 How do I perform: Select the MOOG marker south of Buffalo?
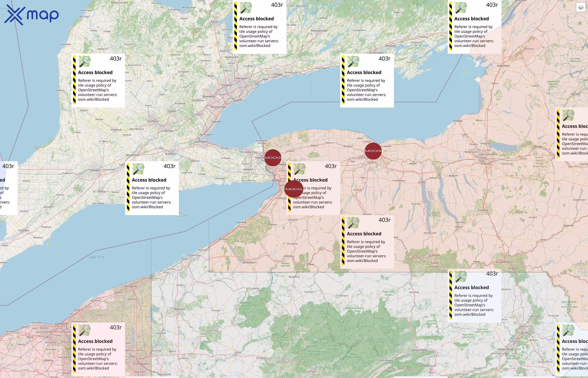click(x=294, y=189)
